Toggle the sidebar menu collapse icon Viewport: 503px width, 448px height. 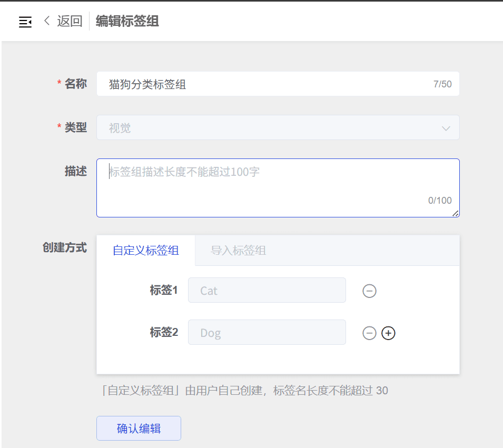click(x=25, y=22)
